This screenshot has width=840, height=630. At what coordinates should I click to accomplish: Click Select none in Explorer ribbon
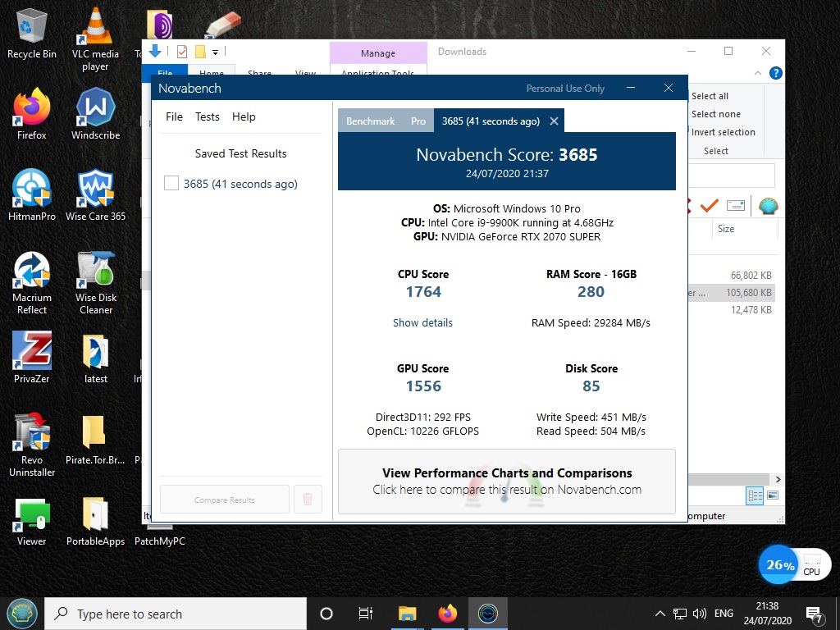(715, 114)
